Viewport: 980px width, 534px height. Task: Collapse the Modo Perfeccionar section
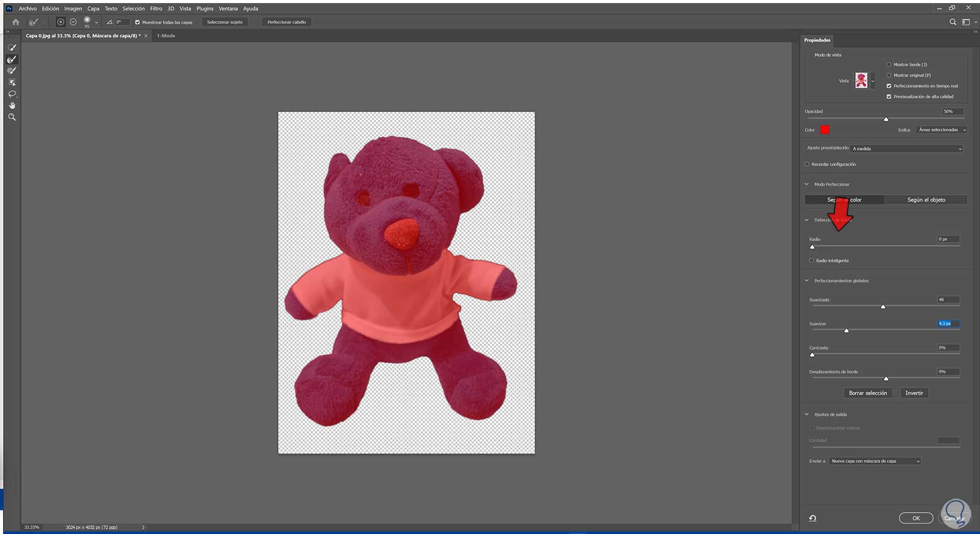pos(807,184)
